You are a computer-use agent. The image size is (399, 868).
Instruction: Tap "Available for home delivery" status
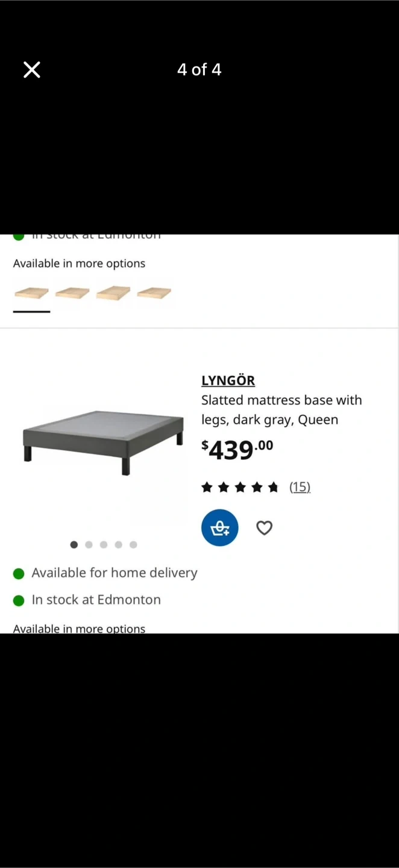(x=114, y=573)
